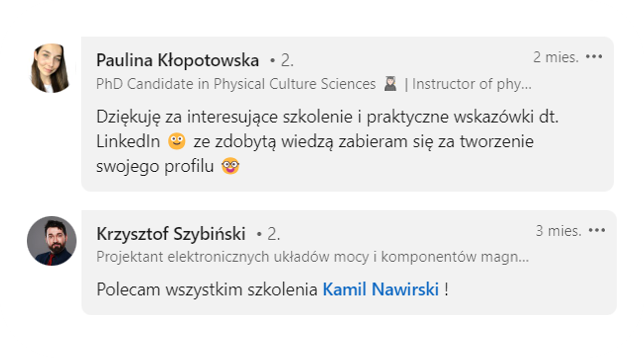This screenshot has height=358, width=644.
Task: Click the "3 mies." timestamp
Action: pyautogui.click(x=558, y=231)
